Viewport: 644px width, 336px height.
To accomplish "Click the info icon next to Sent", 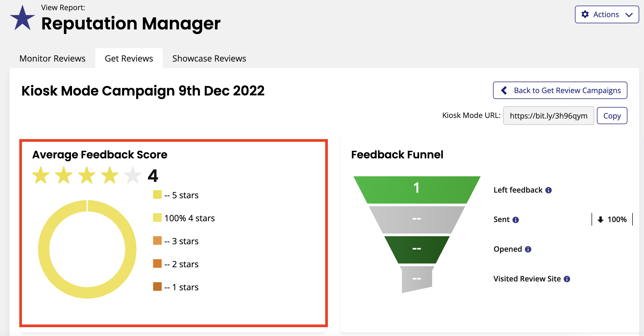I will click(516, 220).
